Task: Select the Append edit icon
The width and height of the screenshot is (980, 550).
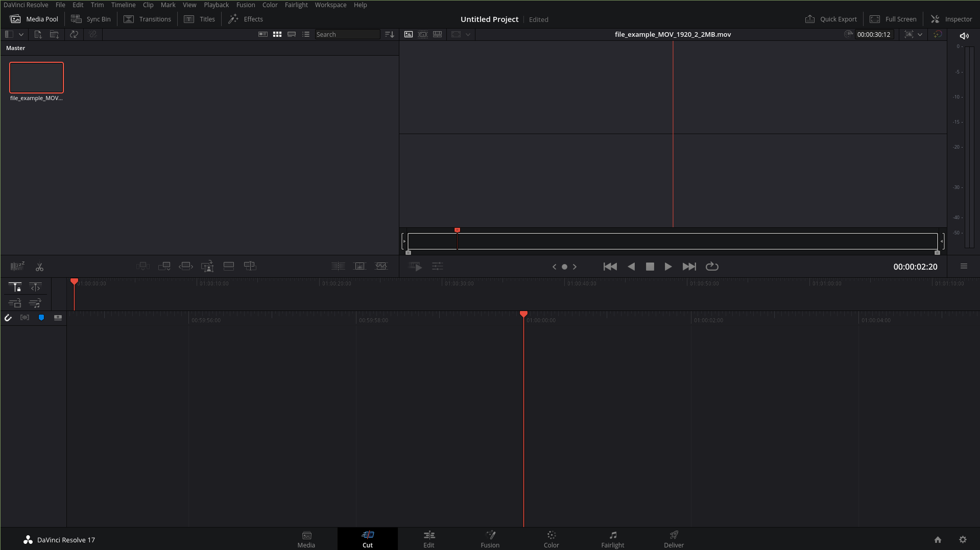Action: (x=164, y=266)
